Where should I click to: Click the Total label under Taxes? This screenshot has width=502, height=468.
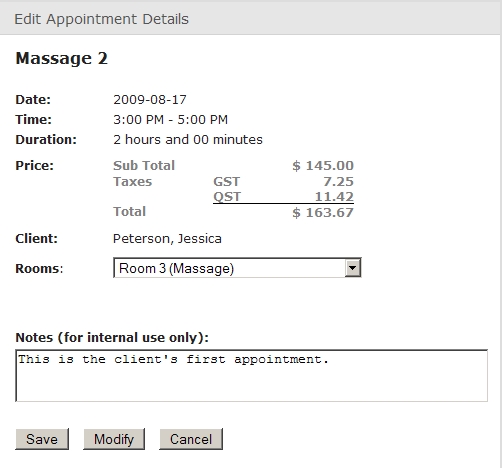(130, 212)
